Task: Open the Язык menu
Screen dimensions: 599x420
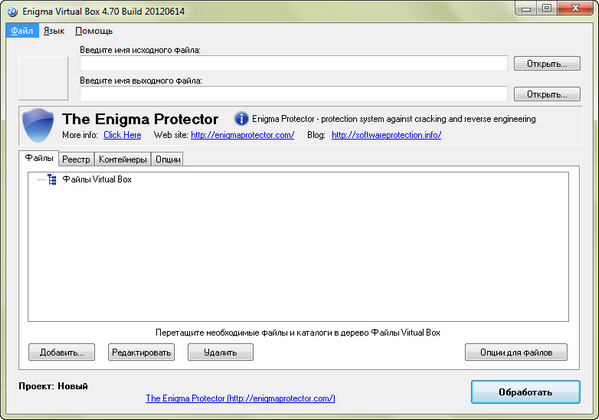Action: (x=54, y=31)
